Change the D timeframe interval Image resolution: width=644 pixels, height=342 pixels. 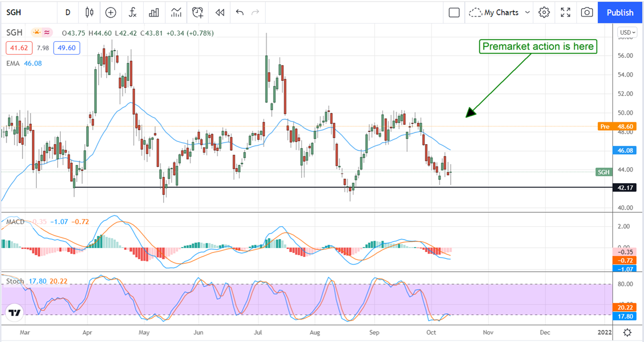68,12
